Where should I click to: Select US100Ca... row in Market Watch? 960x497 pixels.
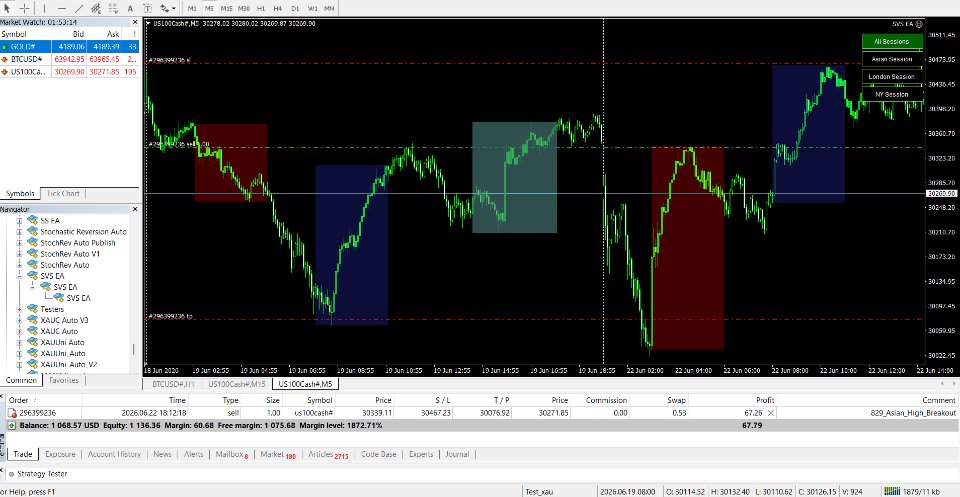pos(70,72)
